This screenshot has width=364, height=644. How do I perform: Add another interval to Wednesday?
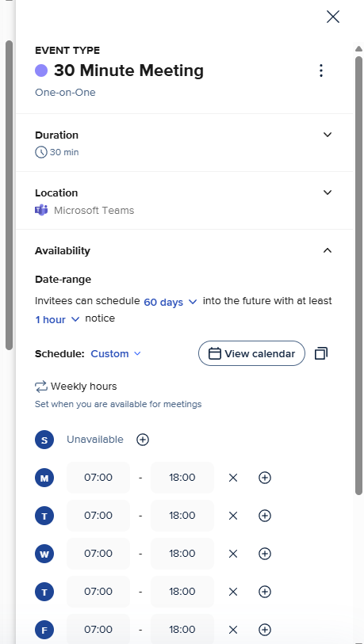(265, 554)
